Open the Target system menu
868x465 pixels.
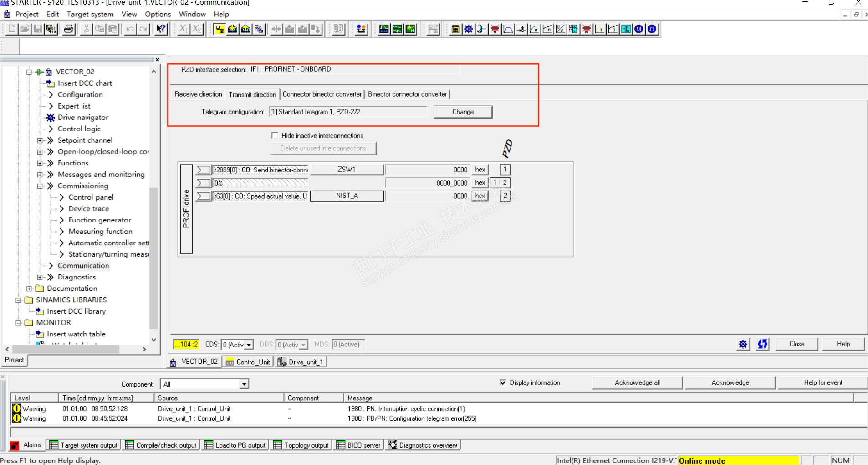pyautogui.click(x=90, y=14)
